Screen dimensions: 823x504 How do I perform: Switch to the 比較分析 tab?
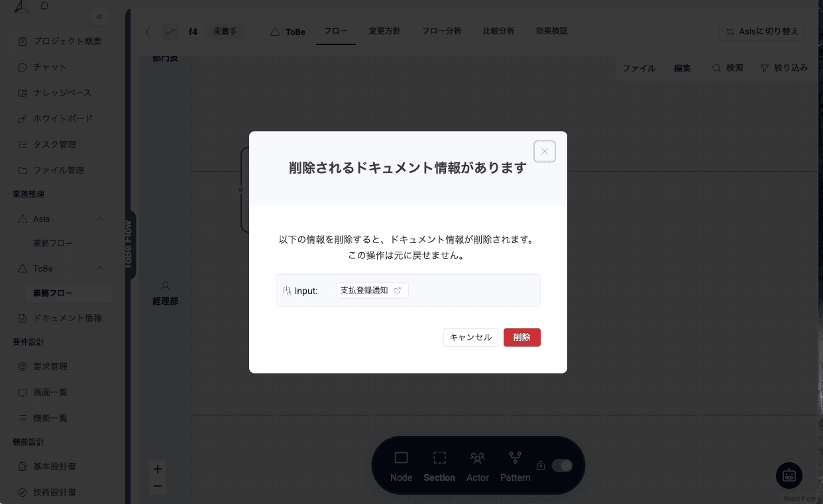tap(499, 31)
